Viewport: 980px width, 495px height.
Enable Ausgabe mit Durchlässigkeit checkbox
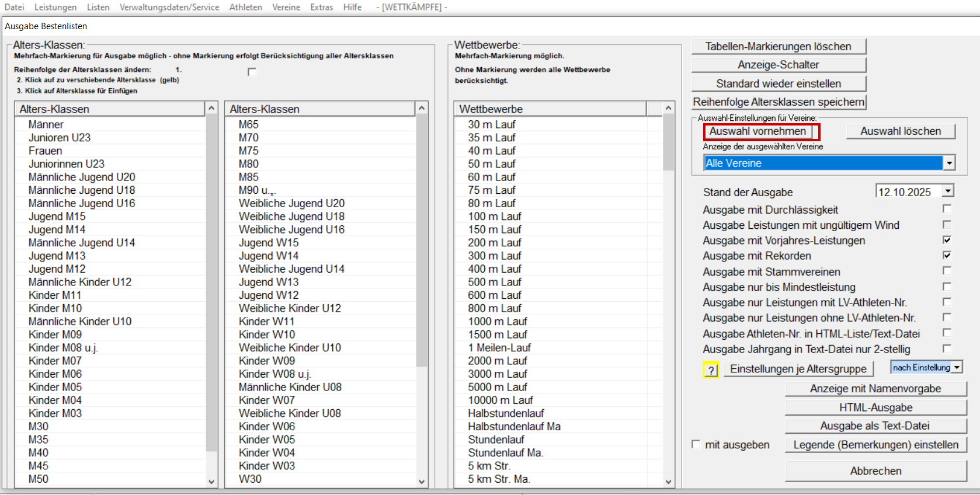coord(947,209)
